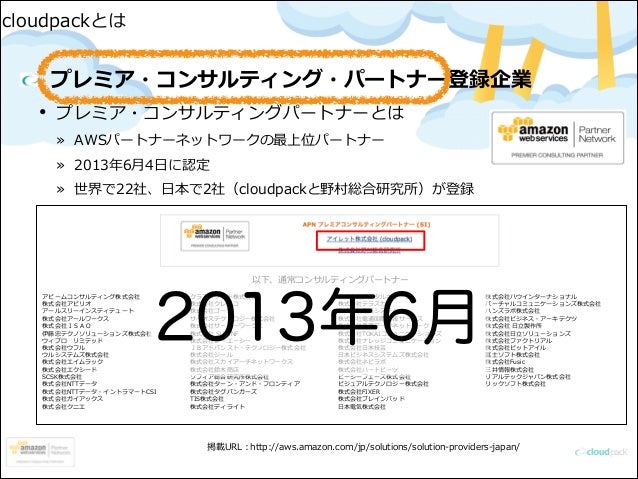Click '株式会社NTTデータ' entry

point(70,384)
